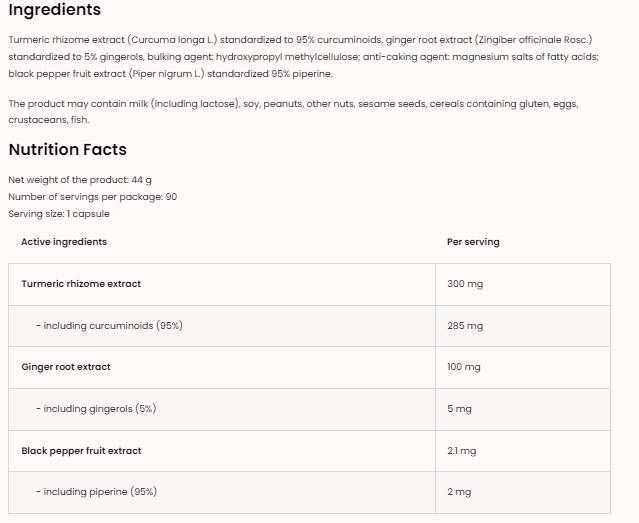Viewport: 639px width, 523px height.
Task: Click the including piperine (95%) row
Action: point(96,492)
